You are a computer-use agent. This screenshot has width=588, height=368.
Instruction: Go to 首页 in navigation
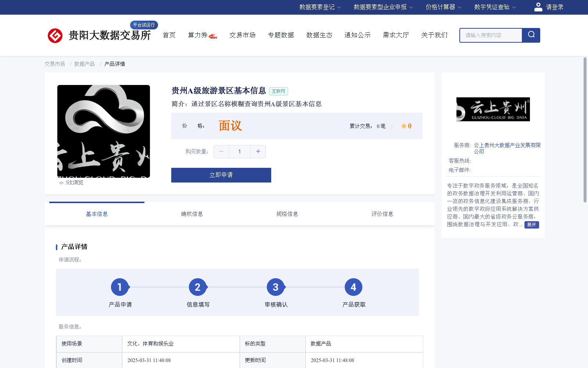(169, 35)
